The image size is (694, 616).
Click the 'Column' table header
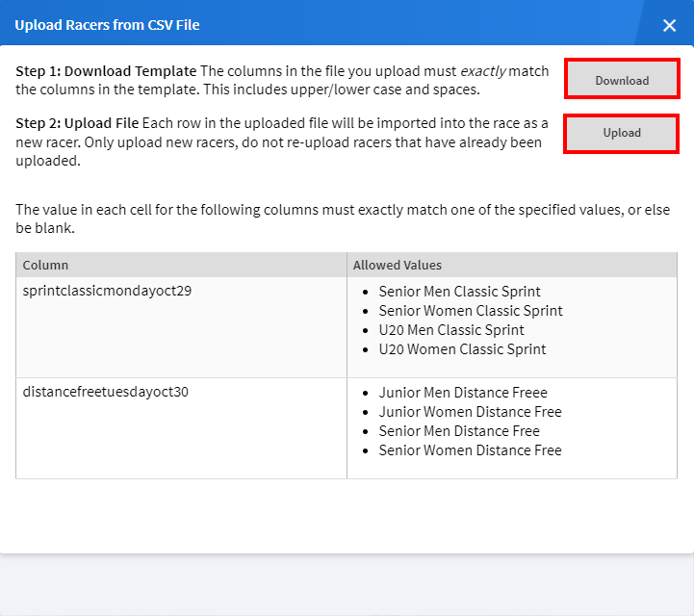coord(45,265)
